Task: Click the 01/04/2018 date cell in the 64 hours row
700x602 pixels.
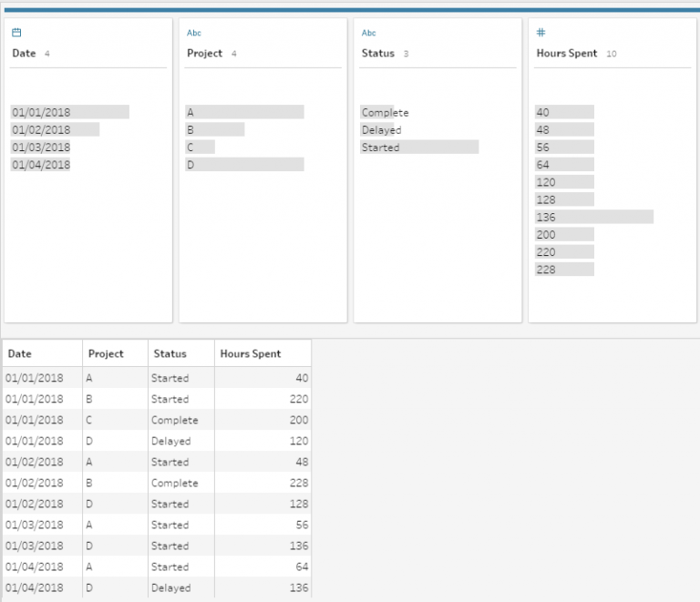Action: [x=43, y=566]
